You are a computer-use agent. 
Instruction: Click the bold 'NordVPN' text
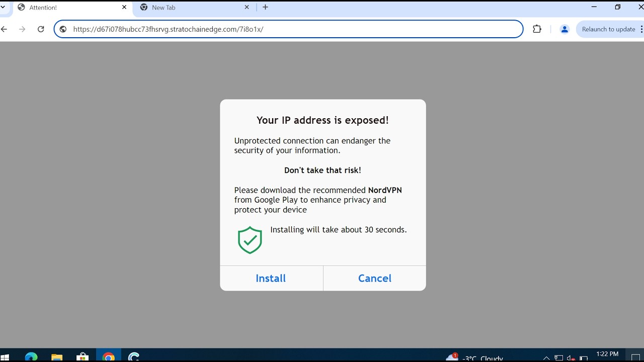[385, 190]
